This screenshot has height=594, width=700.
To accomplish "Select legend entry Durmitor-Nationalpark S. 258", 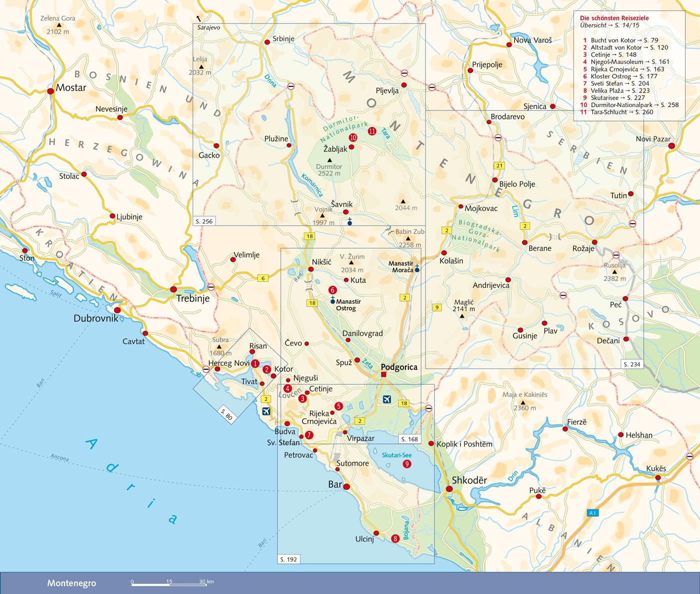I will [x=629, y=105].
